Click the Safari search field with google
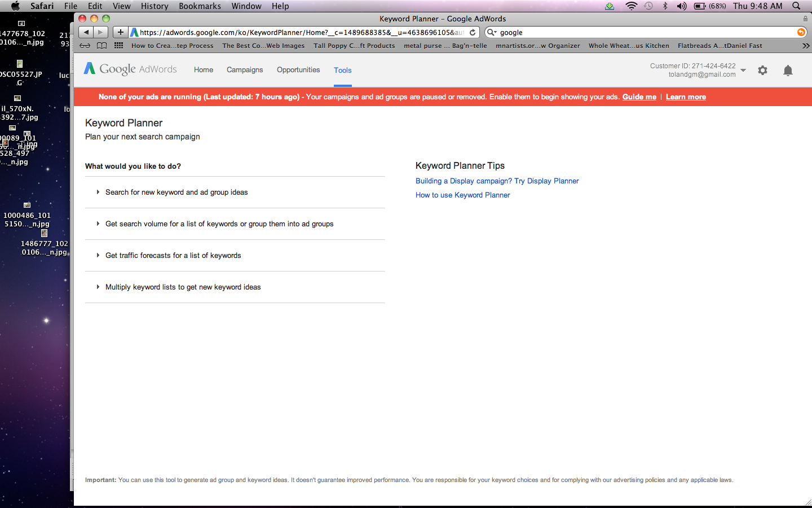The width and height of the screenshot is (812, 508). [x=647, y=32]
